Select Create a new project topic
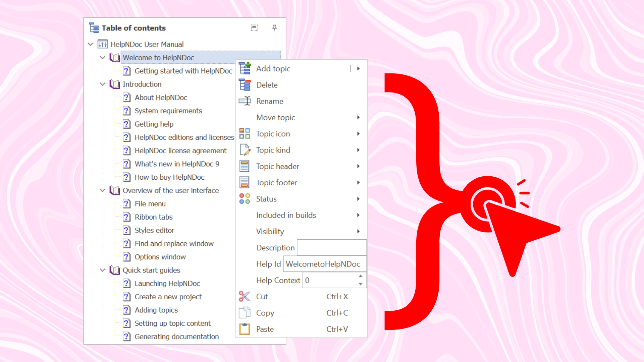Screen dimensions: 644x362 point(168,297)
